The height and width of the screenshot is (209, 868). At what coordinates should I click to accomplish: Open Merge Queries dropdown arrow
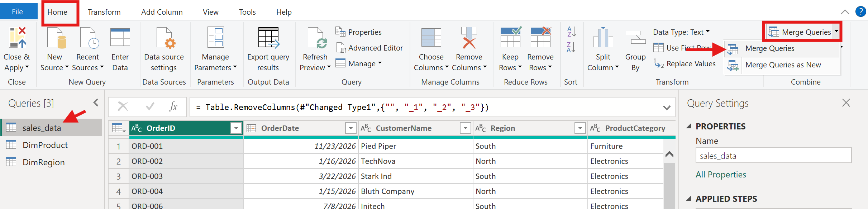click(x=836, y=32)
